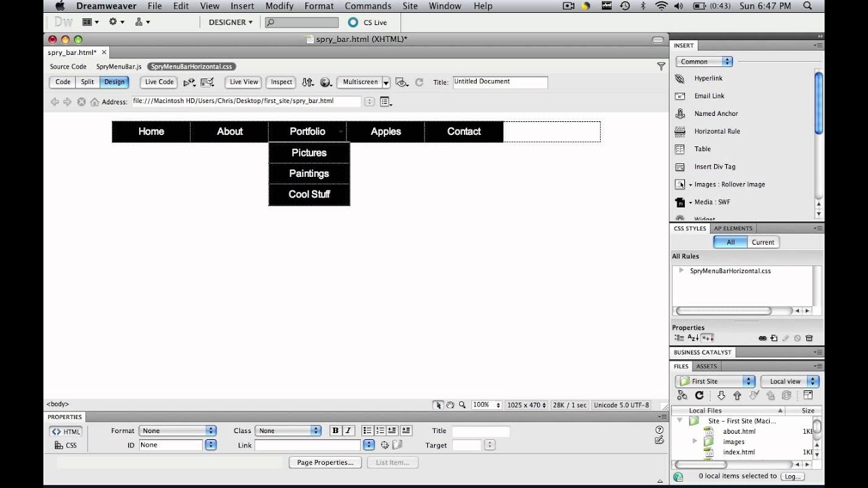Screen dimensions: 868x488
Task: Click the Log button
Action: [792, 476]
